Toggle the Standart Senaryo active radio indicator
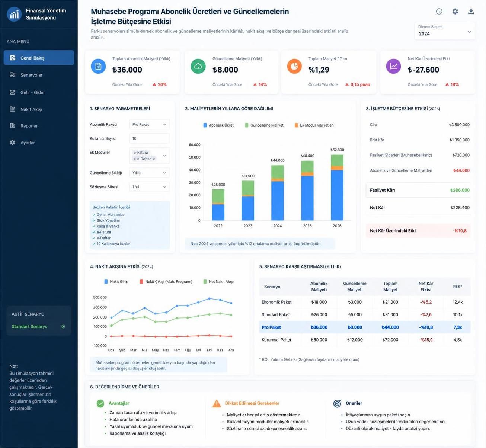The image size is (486, 448). tap(63, 327)
